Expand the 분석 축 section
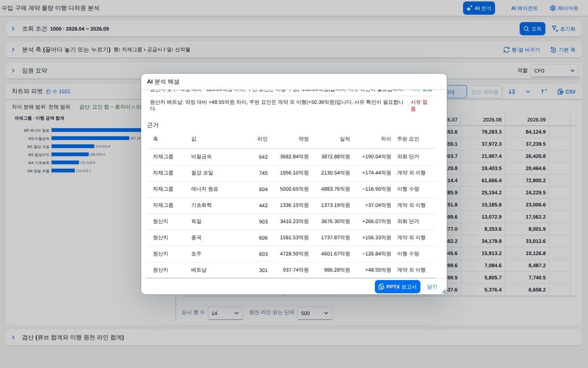588x368 pixels. pyautogui.click(x=13, y=50)
